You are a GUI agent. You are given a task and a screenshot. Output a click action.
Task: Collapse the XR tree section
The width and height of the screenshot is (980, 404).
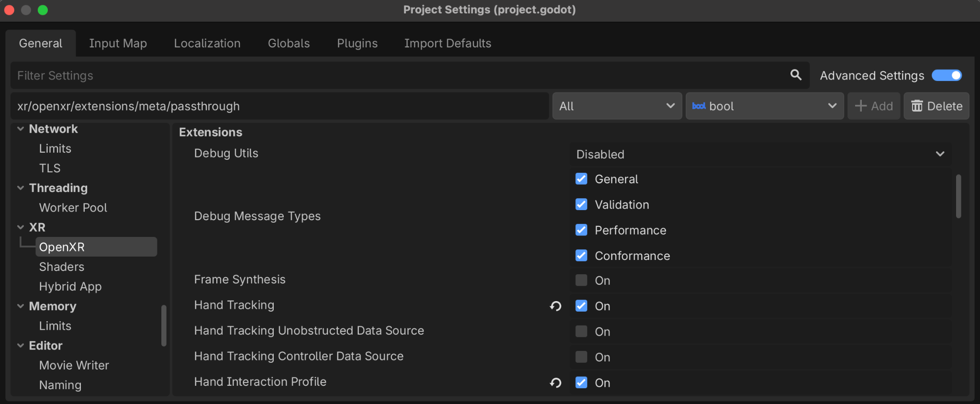[x=21, y=227]
